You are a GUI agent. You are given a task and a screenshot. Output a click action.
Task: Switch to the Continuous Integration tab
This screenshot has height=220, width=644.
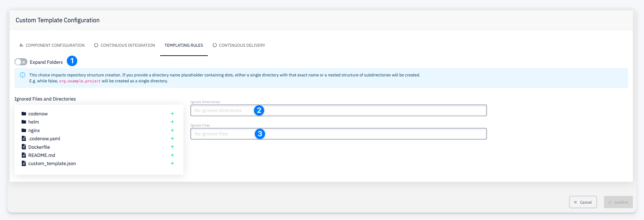(x=125, y=45)
